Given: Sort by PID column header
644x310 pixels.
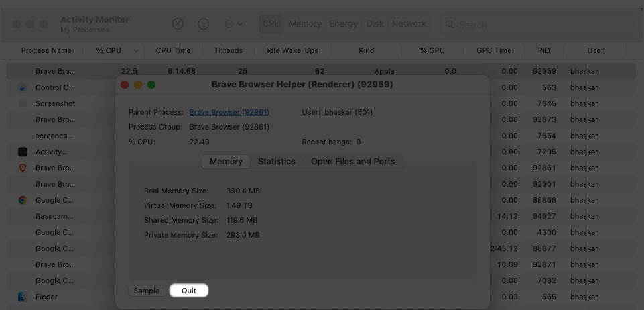Looking at the screenshot, I should click(x=544, y=50).
